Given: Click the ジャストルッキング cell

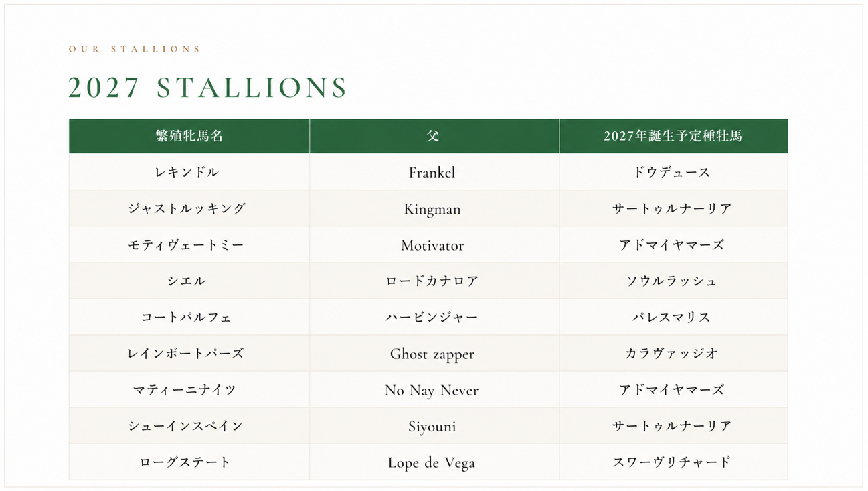Looking at the screenshot, I should click(x=189, y=208).
